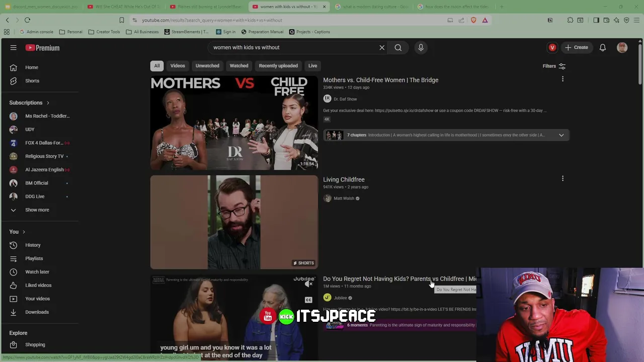Open a new browser tab with plus
Image resolution: width=644 pixels, height=362 pixels.
click(x=502, y=7)
